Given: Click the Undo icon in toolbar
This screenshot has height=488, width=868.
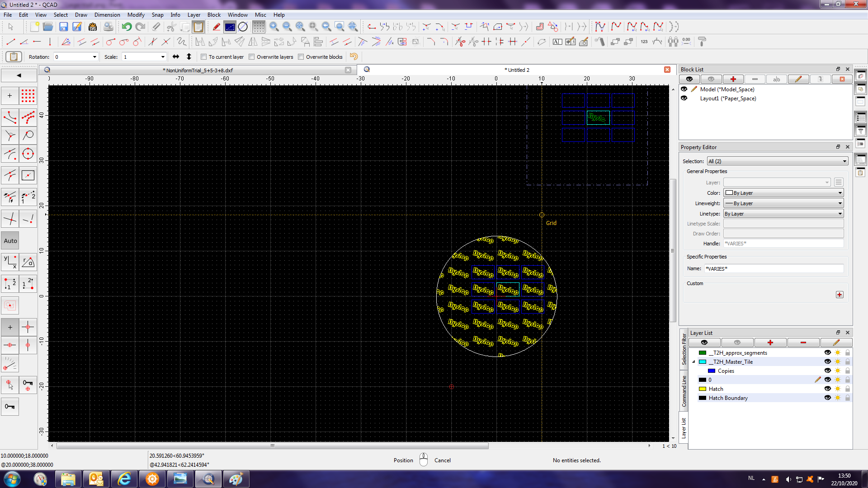Looking at the screenshot, I should point(127,27).
